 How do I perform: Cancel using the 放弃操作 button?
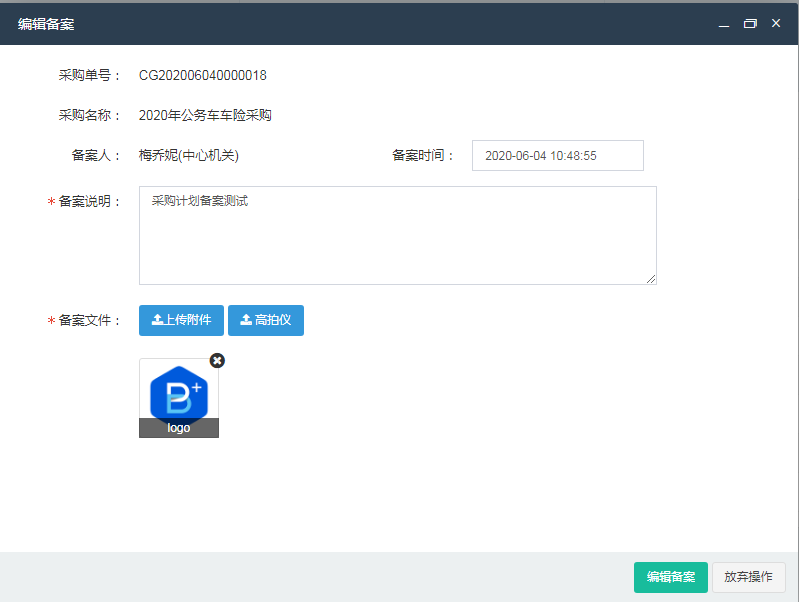click(x=748, y=577)
